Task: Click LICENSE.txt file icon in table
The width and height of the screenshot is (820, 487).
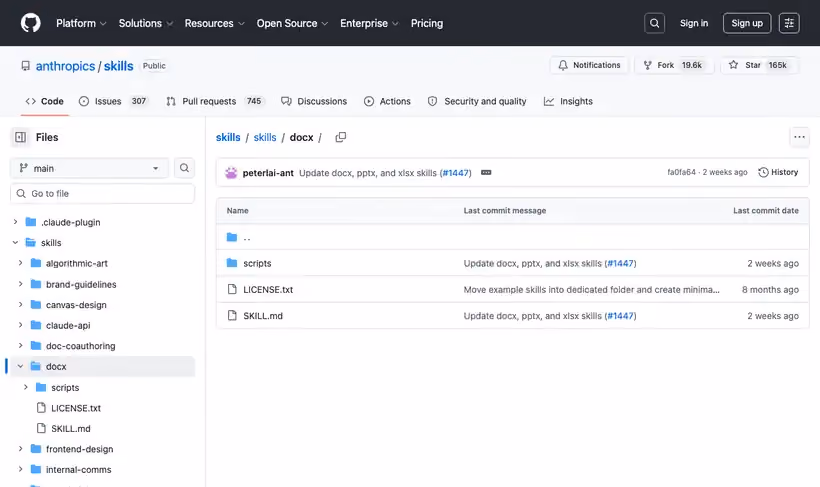Action: [x=232, y=289]
